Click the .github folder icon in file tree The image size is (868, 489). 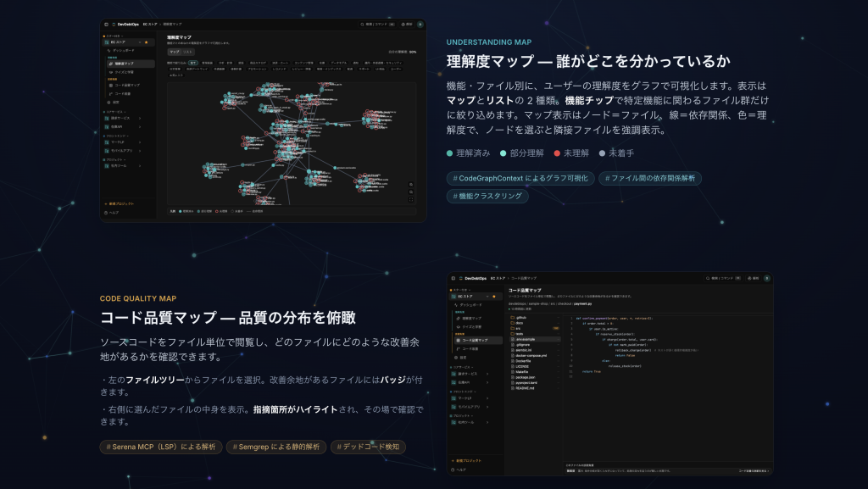point(513,318)
